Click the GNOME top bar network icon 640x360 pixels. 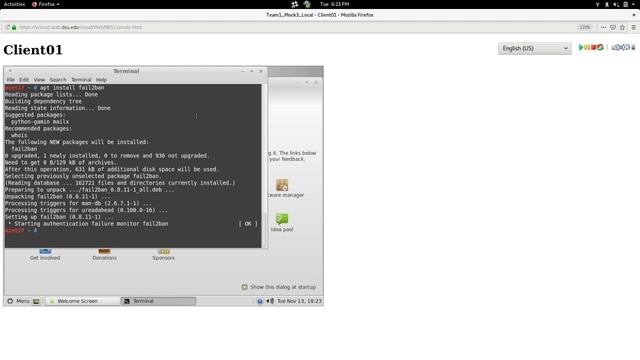(x=598, y=4)
